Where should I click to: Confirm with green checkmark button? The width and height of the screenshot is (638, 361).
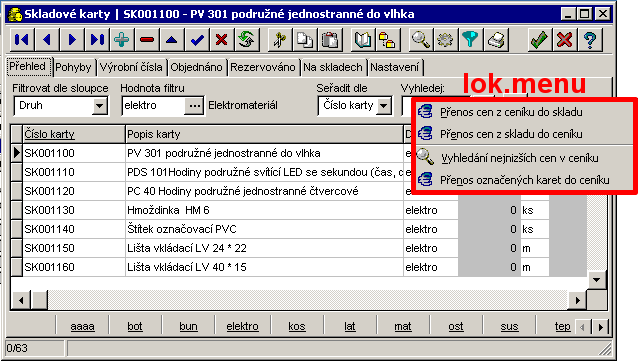tap(540, 40)
